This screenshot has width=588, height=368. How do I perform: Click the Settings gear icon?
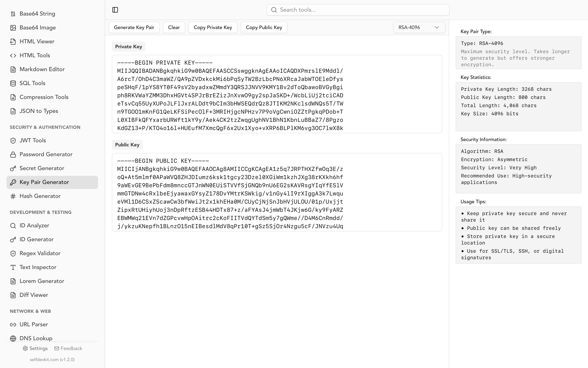(x=25, y=348)
